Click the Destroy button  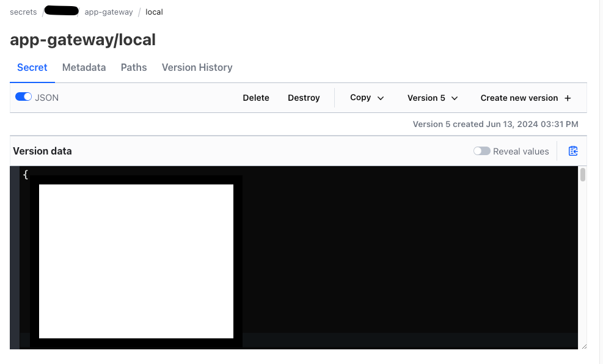pyautogui.click(x=304, y=98)
